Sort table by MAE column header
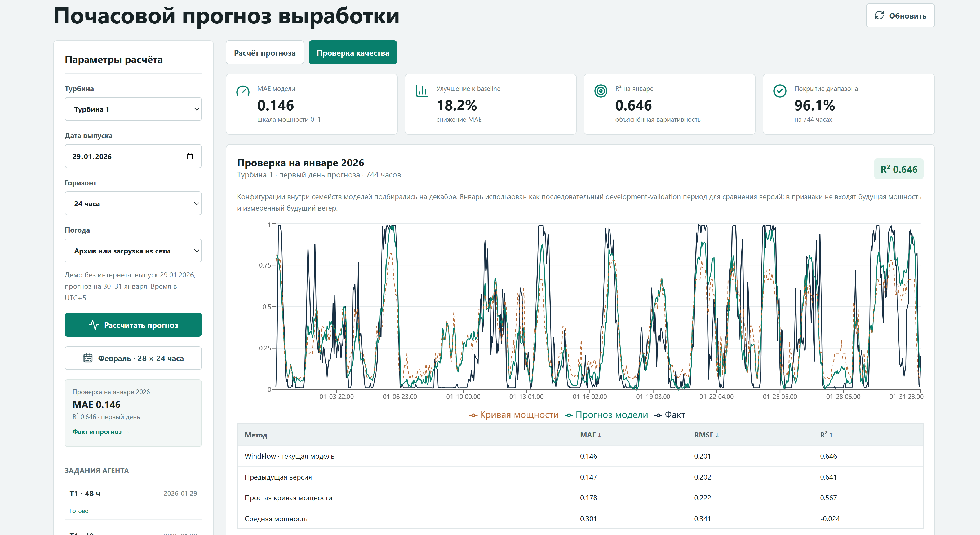 tap(591, 435)
